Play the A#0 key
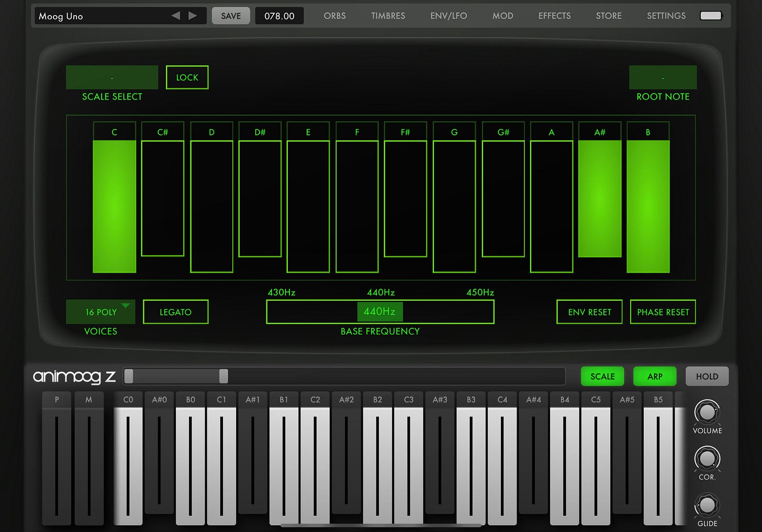Screen dimensions: 762x532 point(159,453)
